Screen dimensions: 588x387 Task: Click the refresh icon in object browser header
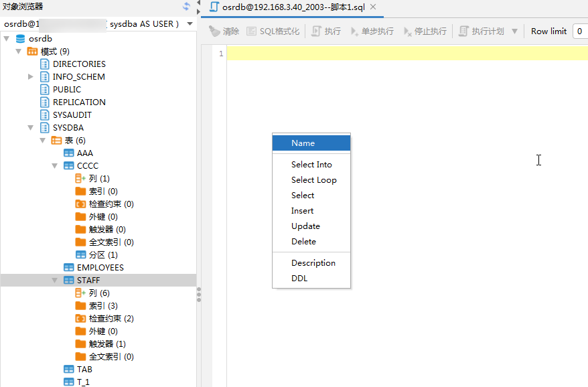[186, 7]
